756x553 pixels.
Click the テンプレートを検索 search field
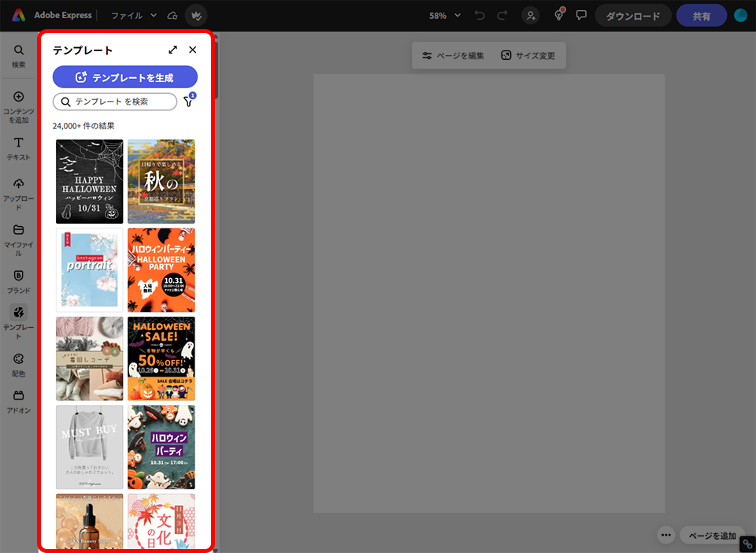115,102
